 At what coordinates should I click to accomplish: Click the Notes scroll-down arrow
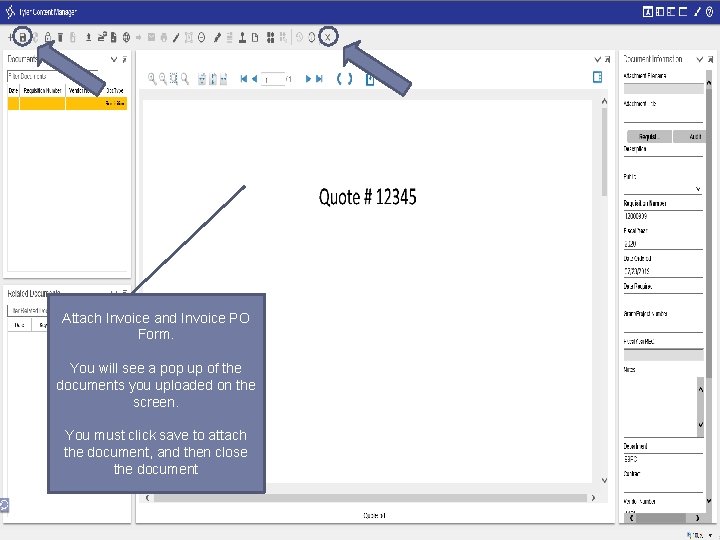coord(700,424)
